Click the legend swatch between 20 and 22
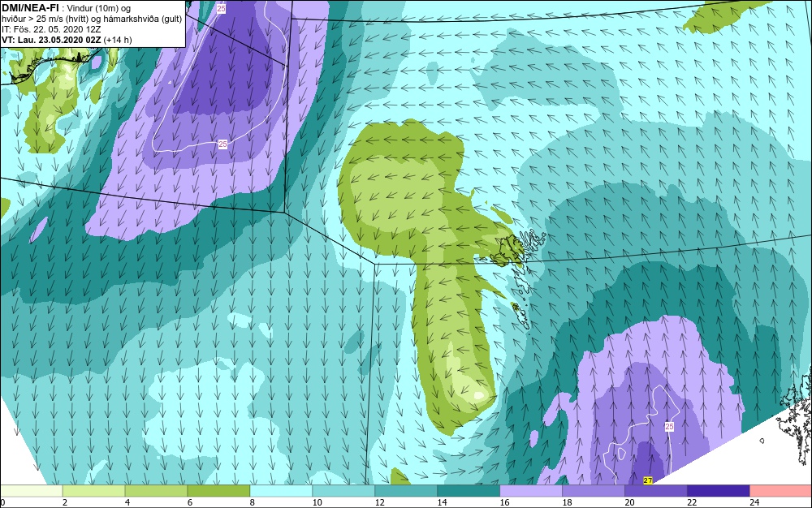812x508 pixels. click(x=655, y=491)
